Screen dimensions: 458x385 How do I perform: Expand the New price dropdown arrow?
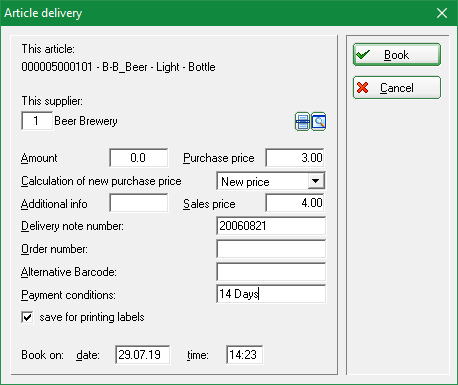click(315, 181)
